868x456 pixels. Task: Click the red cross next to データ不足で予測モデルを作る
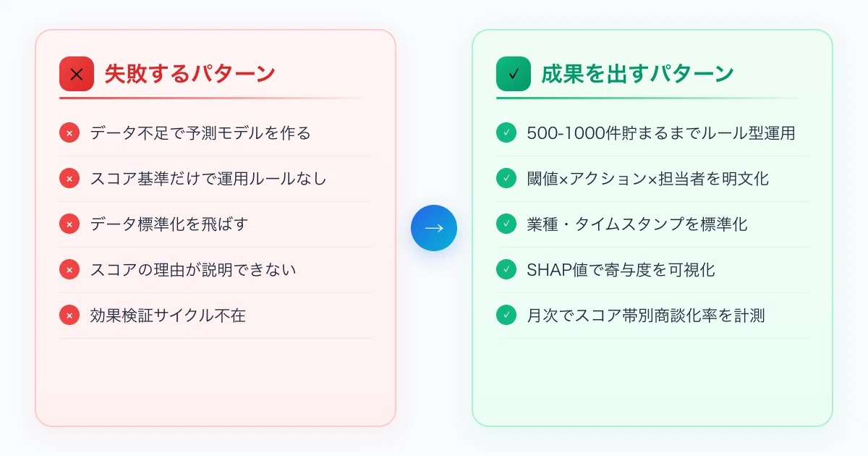pyautogui.click(x=69, y=133)
